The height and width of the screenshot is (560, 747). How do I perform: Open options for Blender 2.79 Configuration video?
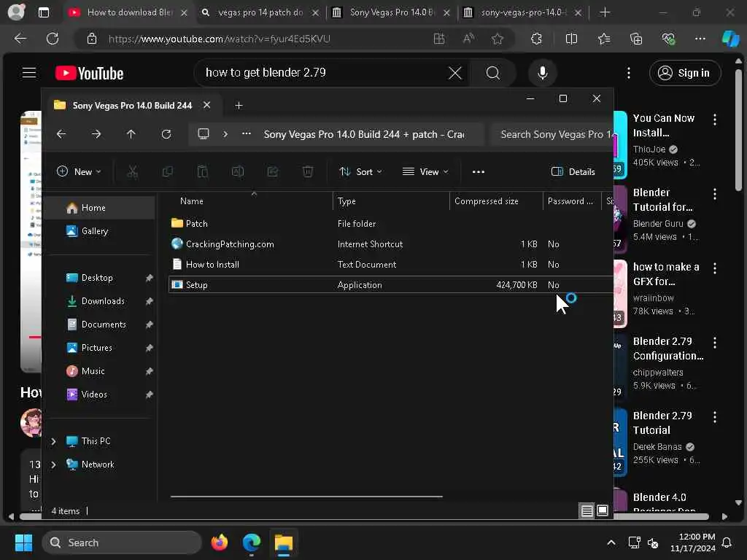coord(715,343)
